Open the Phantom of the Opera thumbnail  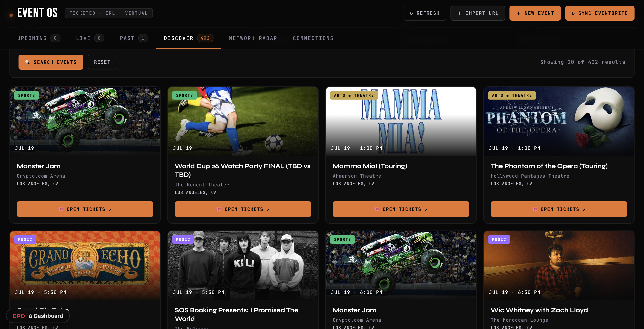tap(559, 121)
